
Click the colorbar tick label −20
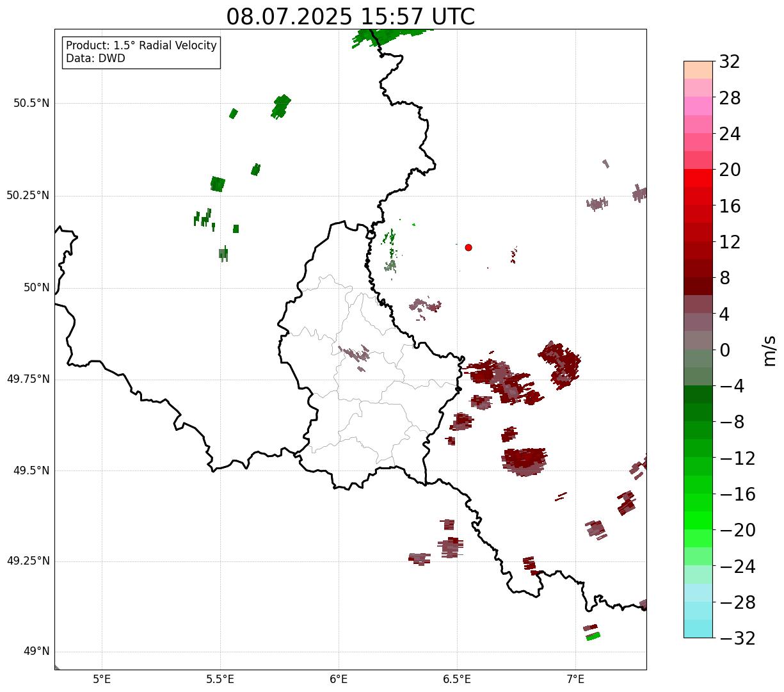click(737, 530)
